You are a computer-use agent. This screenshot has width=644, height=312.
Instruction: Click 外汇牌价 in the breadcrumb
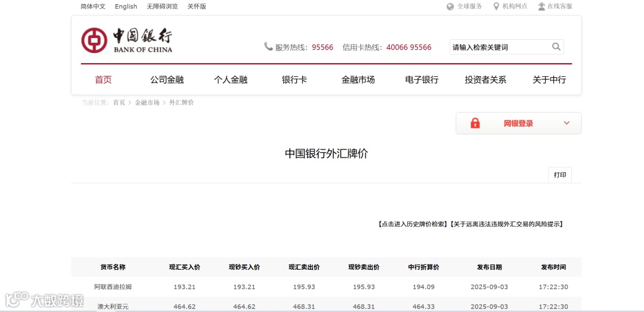[x=181, y=102]
